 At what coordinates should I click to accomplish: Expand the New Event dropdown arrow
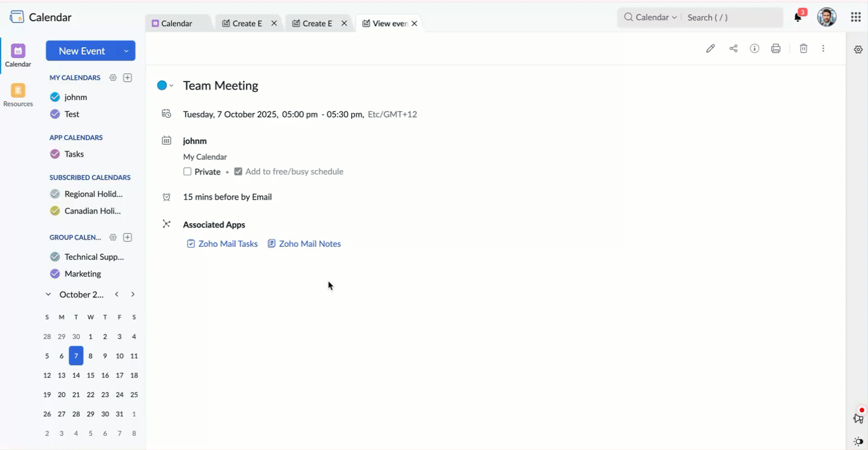(126, 51)
